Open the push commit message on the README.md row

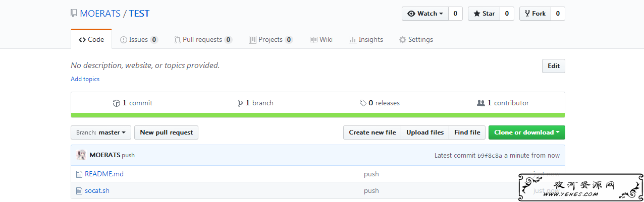371,174
